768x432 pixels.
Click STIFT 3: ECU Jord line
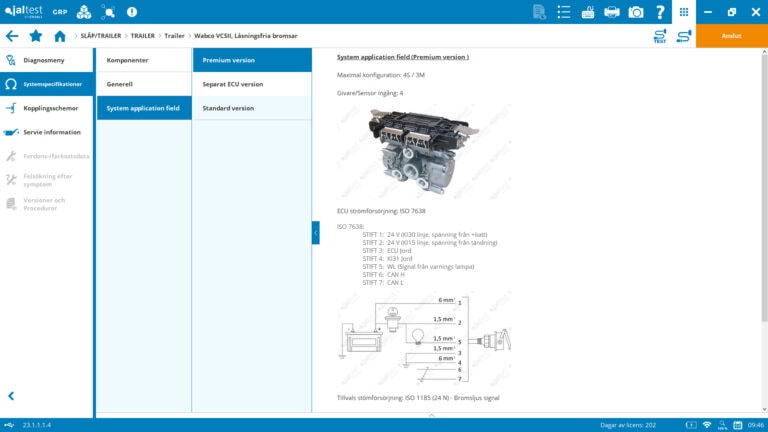[x=387, y=251]
